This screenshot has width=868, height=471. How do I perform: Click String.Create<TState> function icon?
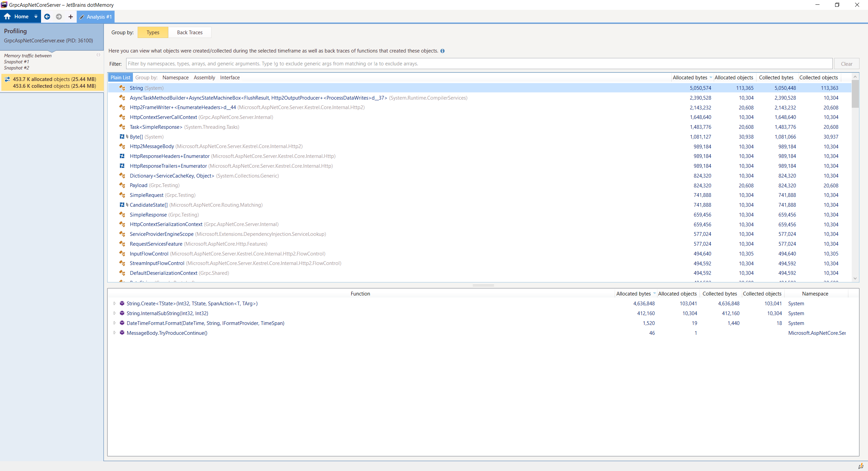pyautogui.click(x=122, y=304)
